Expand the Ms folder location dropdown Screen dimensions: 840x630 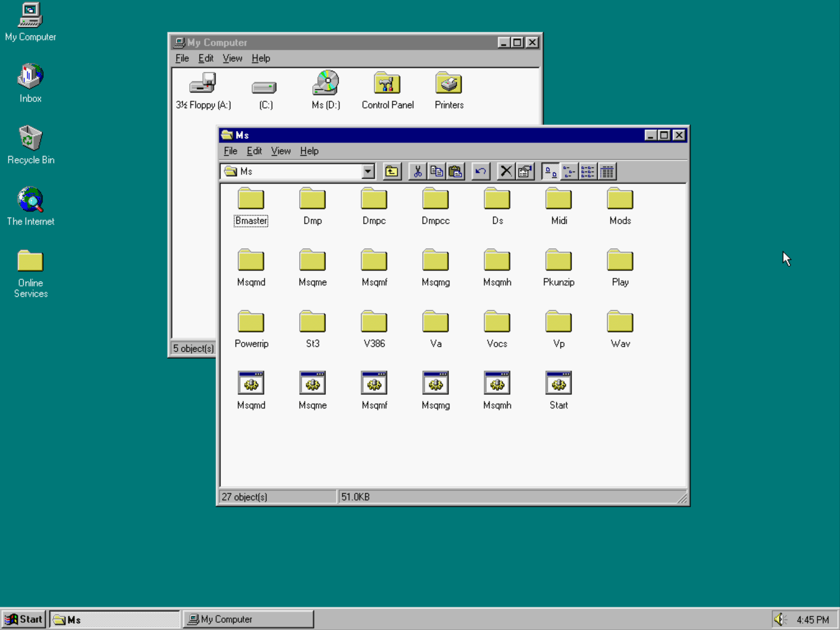pyautogui.click(x=368, y=172)
